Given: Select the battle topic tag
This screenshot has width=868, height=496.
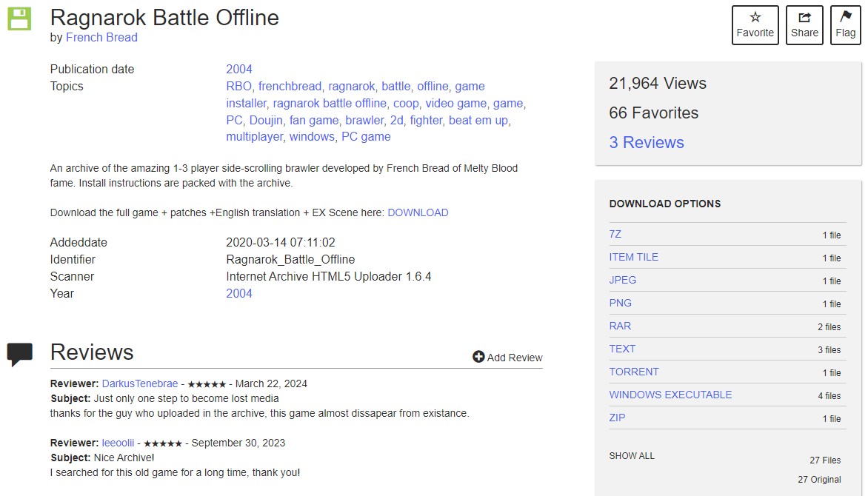Looking at the screenshot, I should [395, 87].
